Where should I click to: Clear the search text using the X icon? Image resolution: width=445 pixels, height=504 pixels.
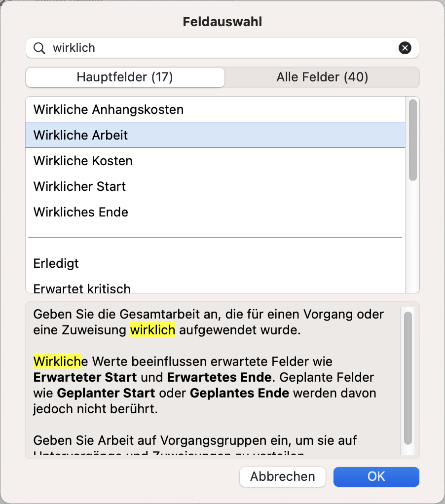coord(405,48)
